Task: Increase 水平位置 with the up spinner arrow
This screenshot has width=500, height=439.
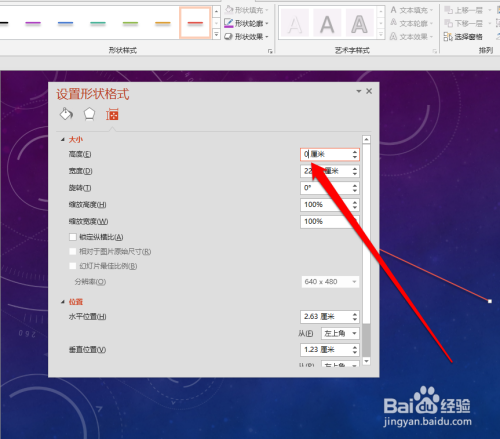Action: 355,314
